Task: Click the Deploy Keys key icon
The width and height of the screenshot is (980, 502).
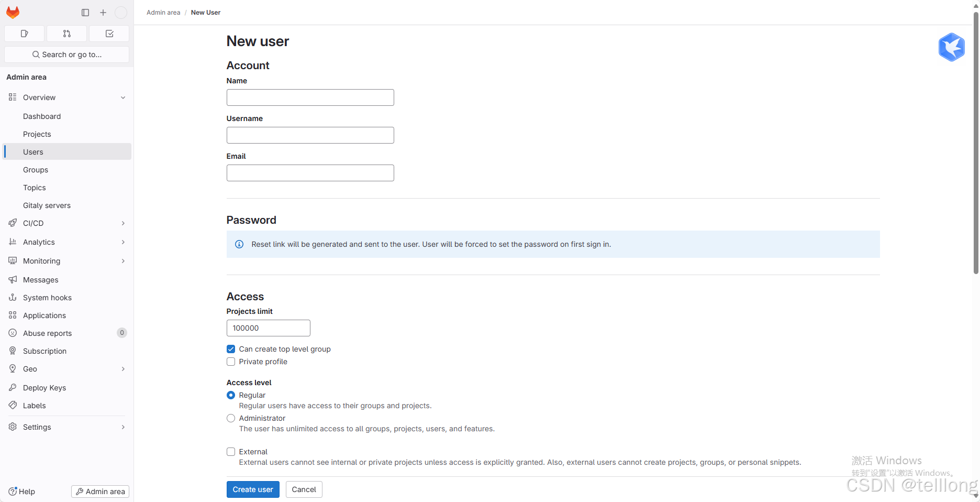Action: point(13,387)
